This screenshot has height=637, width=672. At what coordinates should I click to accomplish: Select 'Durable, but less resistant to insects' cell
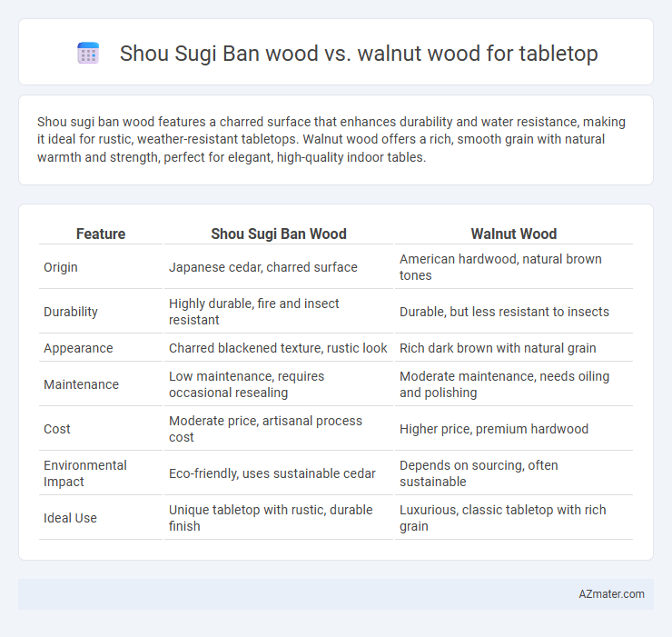[504, 312]
